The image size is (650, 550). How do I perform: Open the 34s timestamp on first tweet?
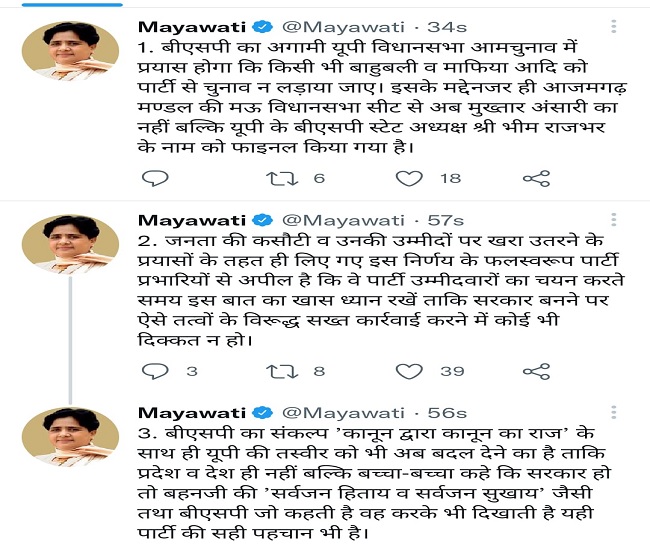pyautogui.click(x=447, y=27)
